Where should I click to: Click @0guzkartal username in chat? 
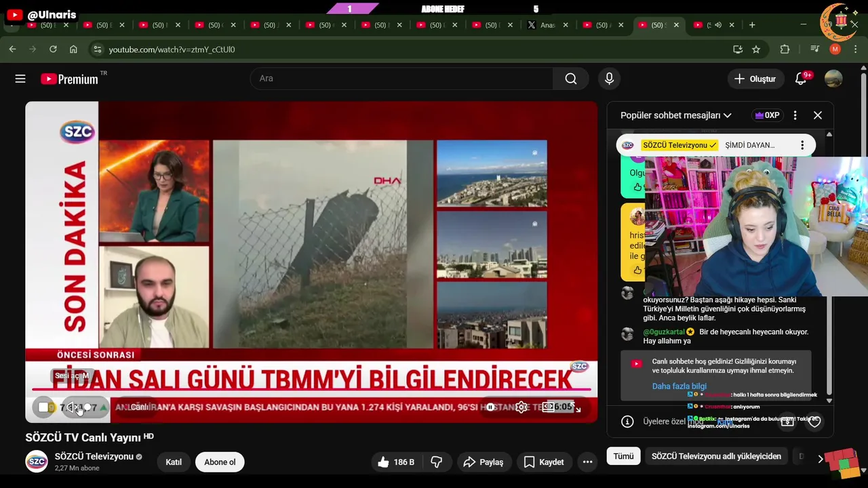point(664,332)
